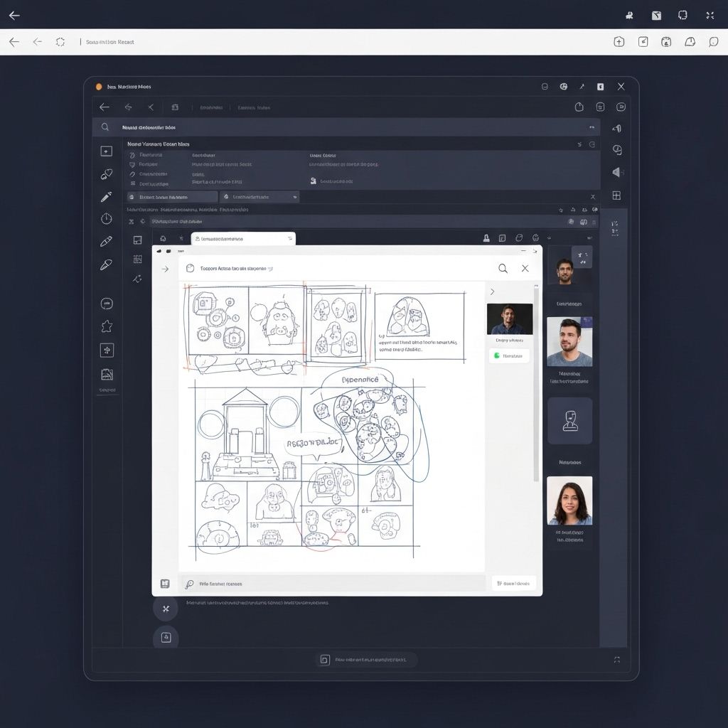Click the star icon in left sidebar

pyautogui.click(x=107, y=326)
